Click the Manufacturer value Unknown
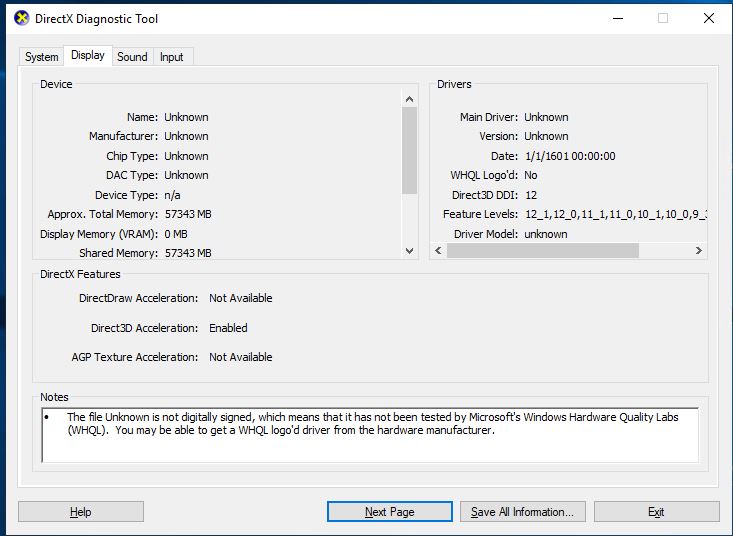Image resolution: width=733 pixels, height=536 pixels. pyautogui.click(x=186, y=136)
